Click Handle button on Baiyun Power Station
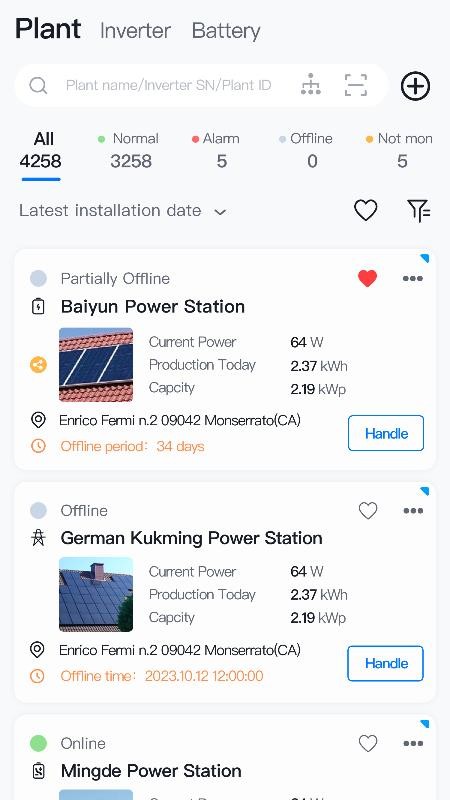This screenshot has width=450, height=800. (x=386, y=433)
